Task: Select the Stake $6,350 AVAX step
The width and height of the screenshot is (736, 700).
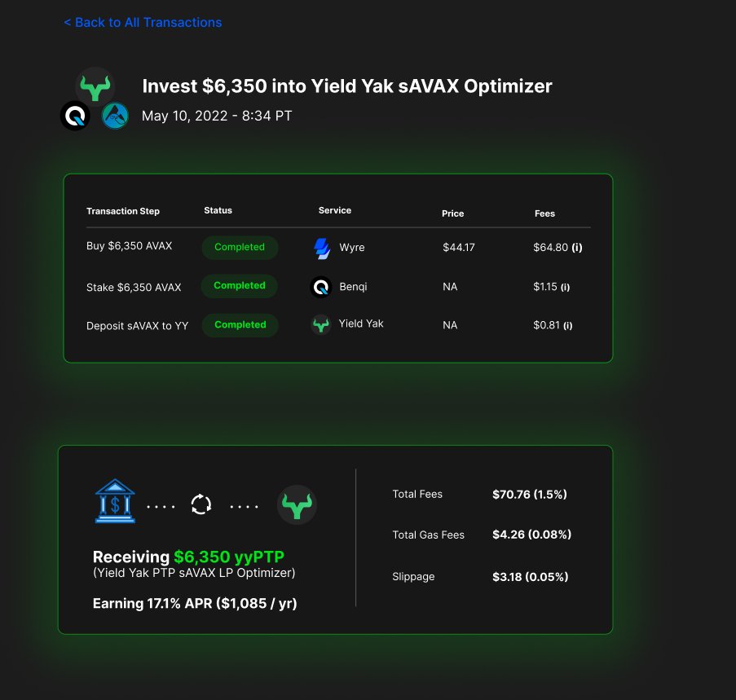Action: pos(134,287)
